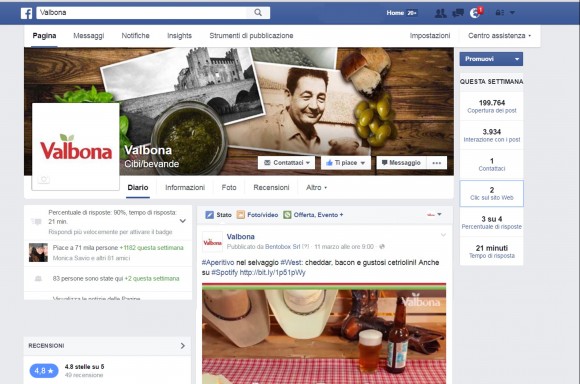This screenshot has width=580, height=384.
Task: Click the Ti piace like button
Action: [345, 163]
